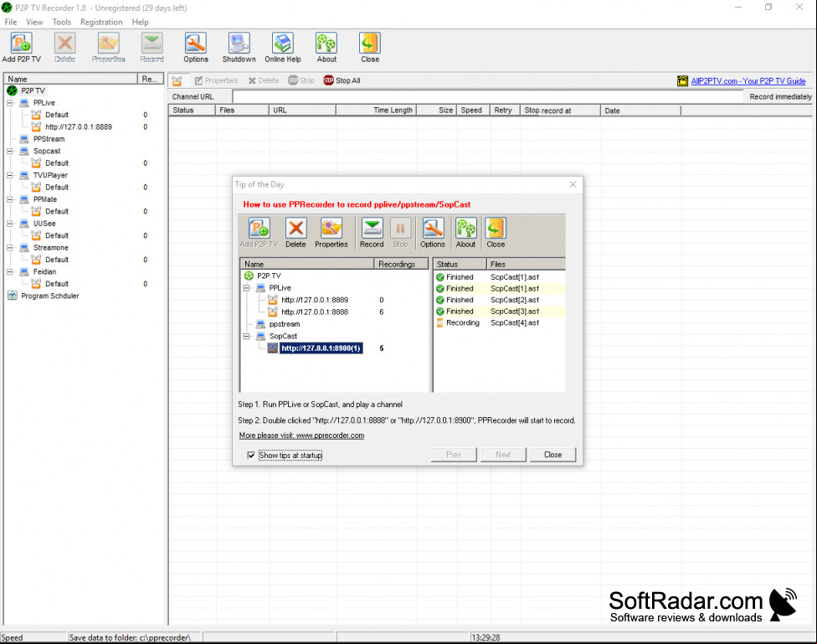Viewport: 817px width, 644px height.
Task: Click the Next button in tip dialog
Action: coord(503,455)
